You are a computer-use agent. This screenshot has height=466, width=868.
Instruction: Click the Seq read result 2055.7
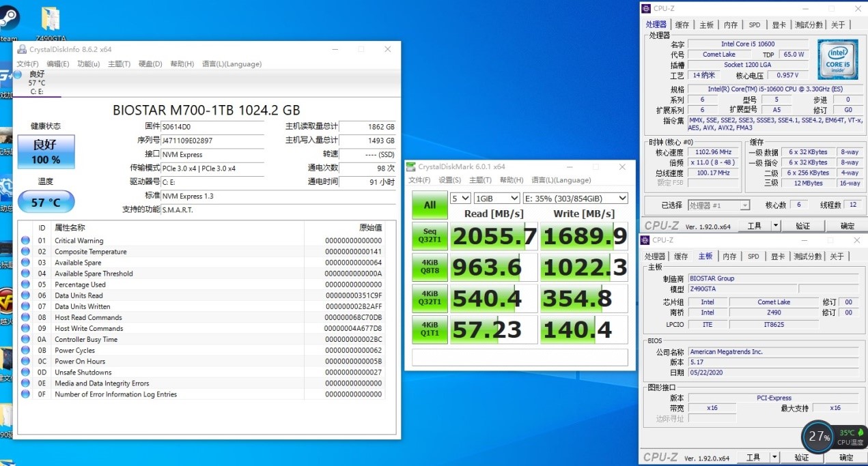click(x=494, y=236)
